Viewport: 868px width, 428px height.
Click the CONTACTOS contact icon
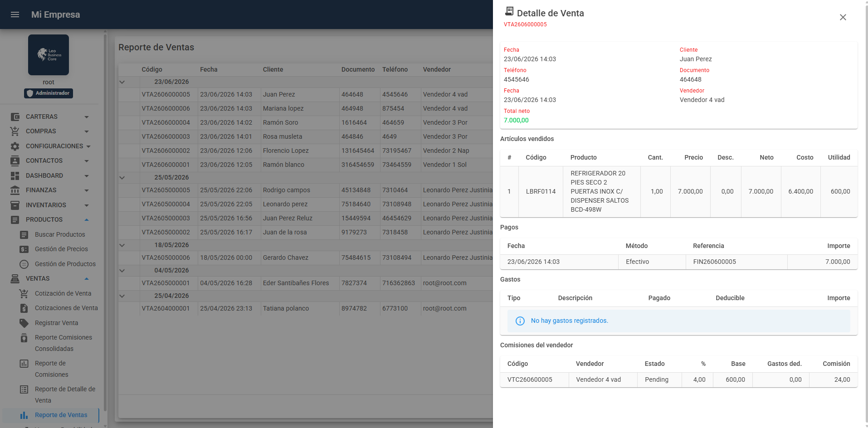point(15,161)
